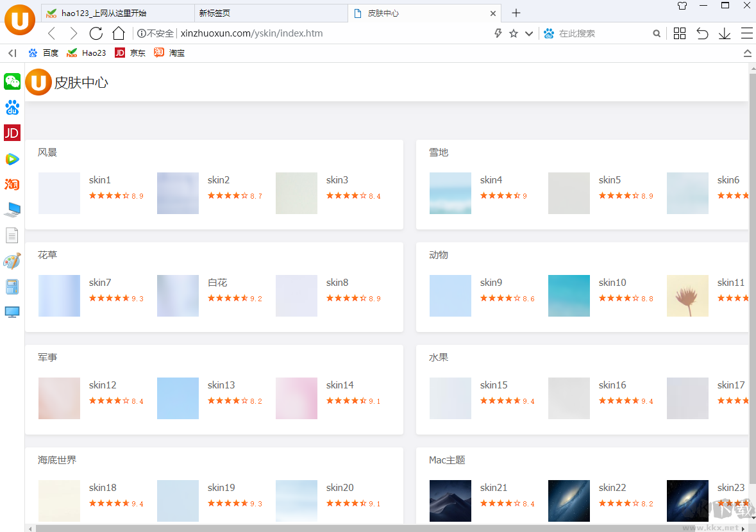The width and height of the screenshot is (756, 532).
Task: Collapse the sidebar using left chevron
Action: (12, 53)
